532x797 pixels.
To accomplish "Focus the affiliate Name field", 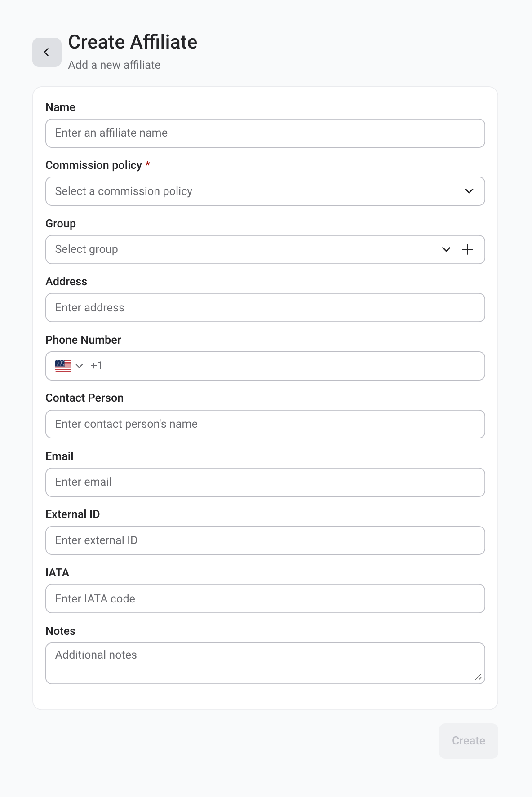I will click(x=265, y=133).
